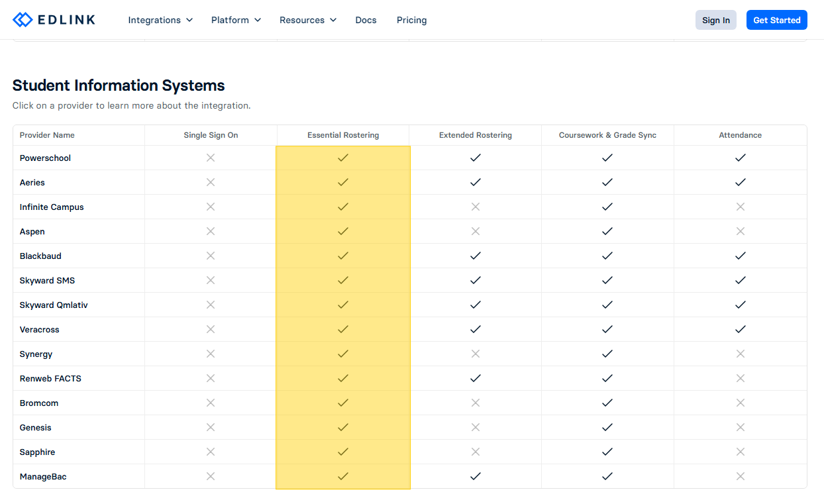Click the Get Started button
Screen dimensions: 824x504
click(776, 20)
